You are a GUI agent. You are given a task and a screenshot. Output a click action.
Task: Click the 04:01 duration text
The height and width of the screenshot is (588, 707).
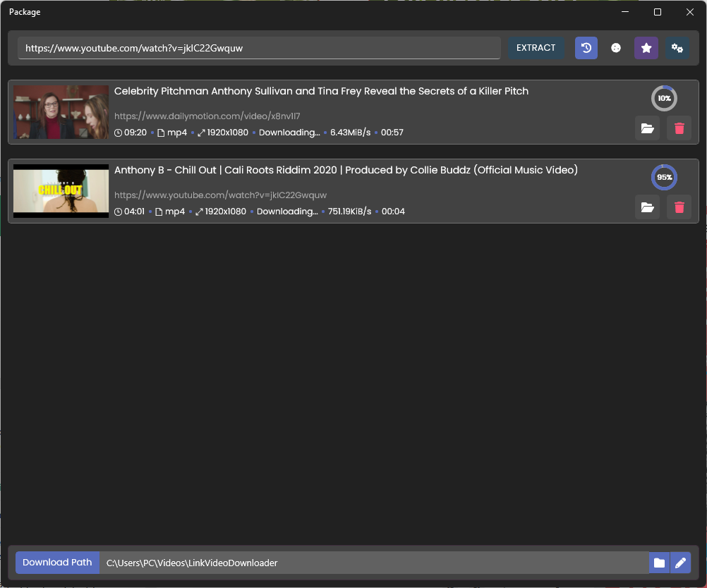click(x=134, y=212)
